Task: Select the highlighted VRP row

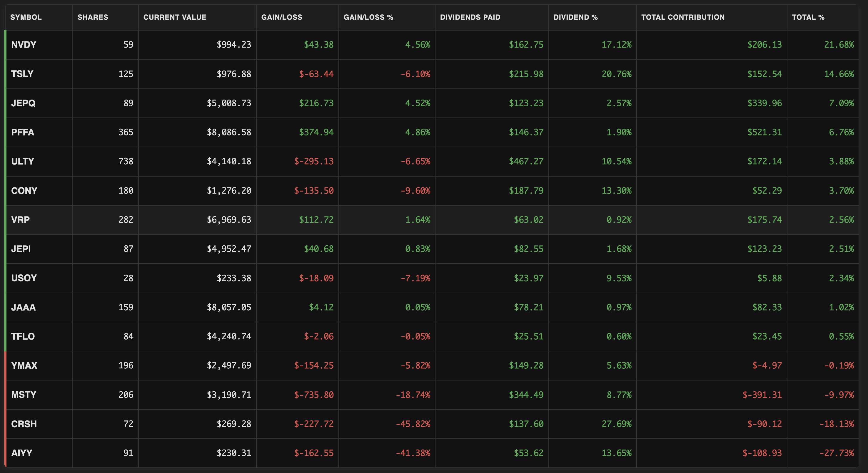Action: pos(21,220)
